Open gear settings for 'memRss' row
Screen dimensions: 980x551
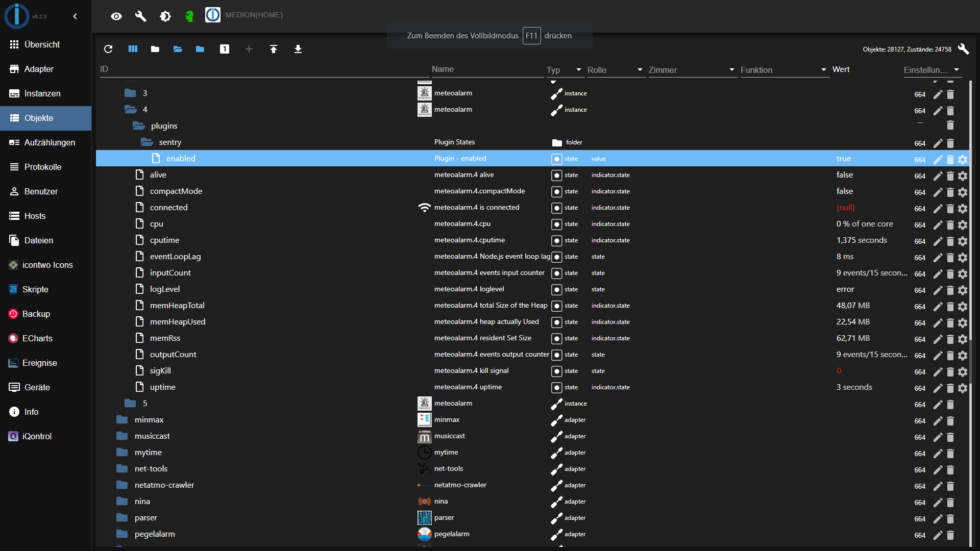pyautogui.click(x=963, y=339)
